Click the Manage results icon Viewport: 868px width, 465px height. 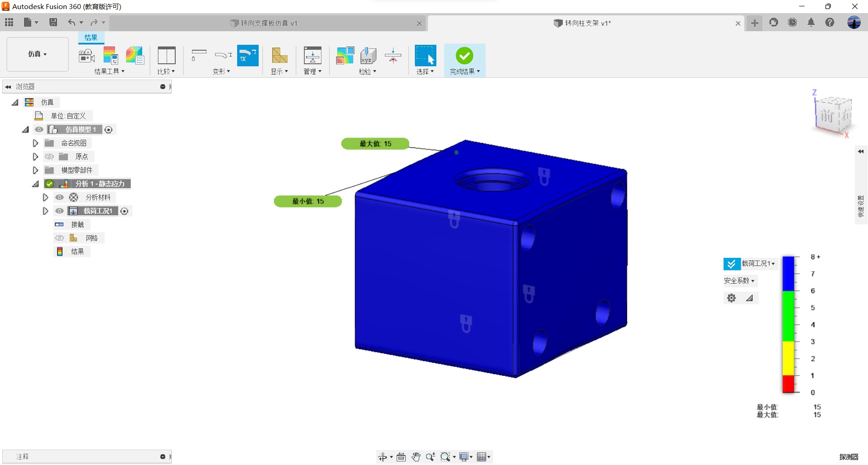pyautogui.click(x=312, y=56)
